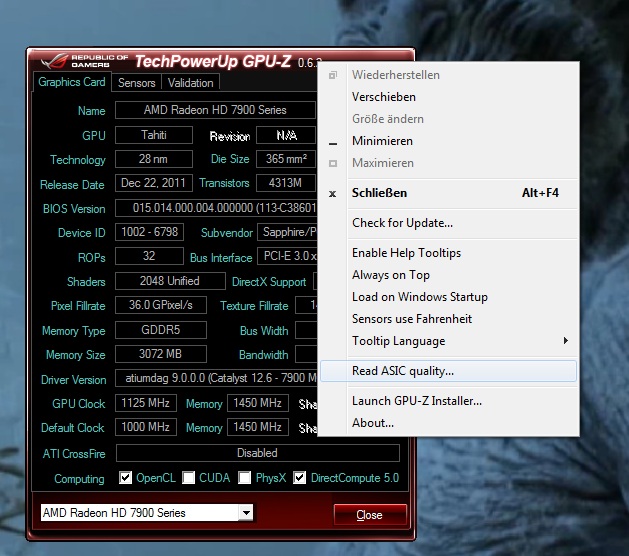
Task: Click the Driver Version field atiumdag 9.0.0.0
Action: [216, 378]
